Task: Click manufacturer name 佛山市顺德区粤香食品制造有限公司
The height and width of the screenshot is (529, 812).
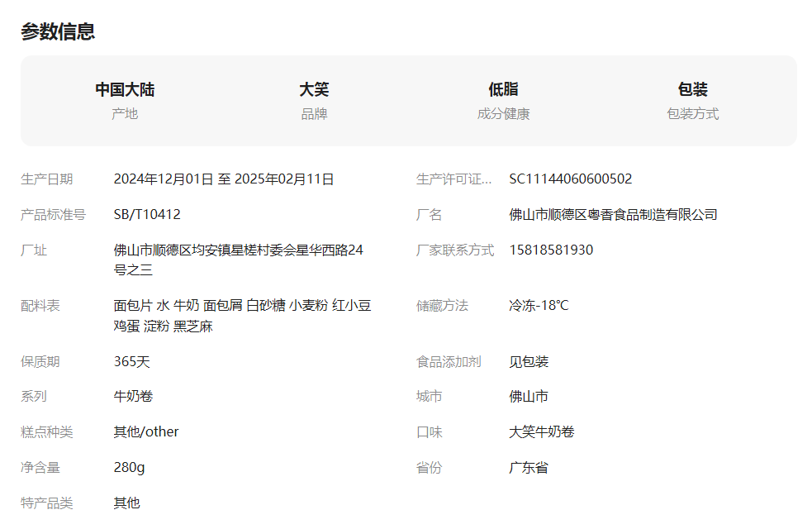Action: coord(613,215)
